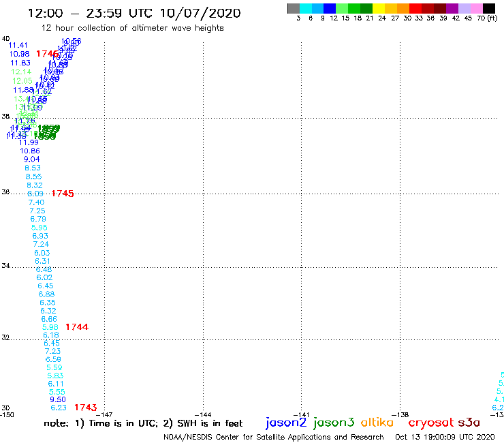
Task: Click the purple swatch in the color scale
Action: click(x=452, y=8)
